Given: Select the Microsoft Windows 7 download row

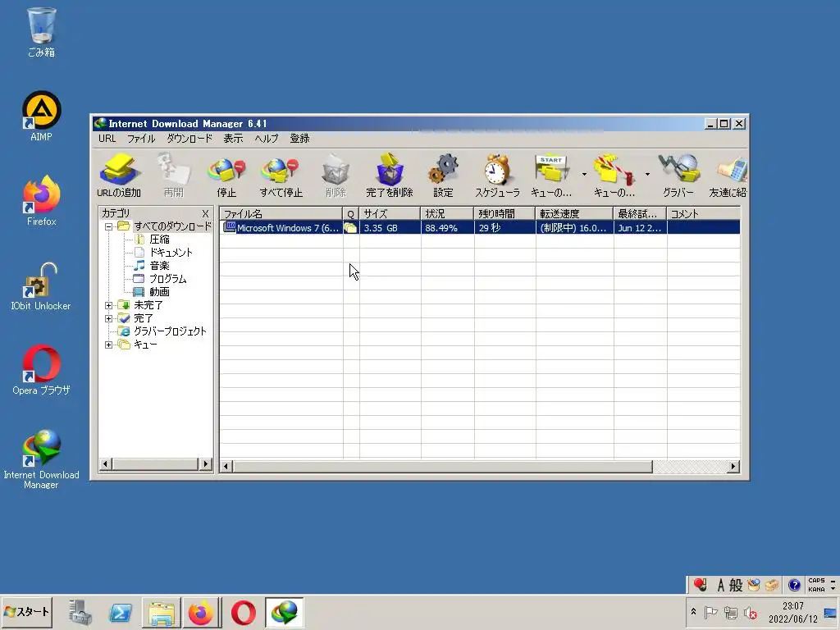Looking at the screenshot, I should pyautogui.click(x=480, y=228).
